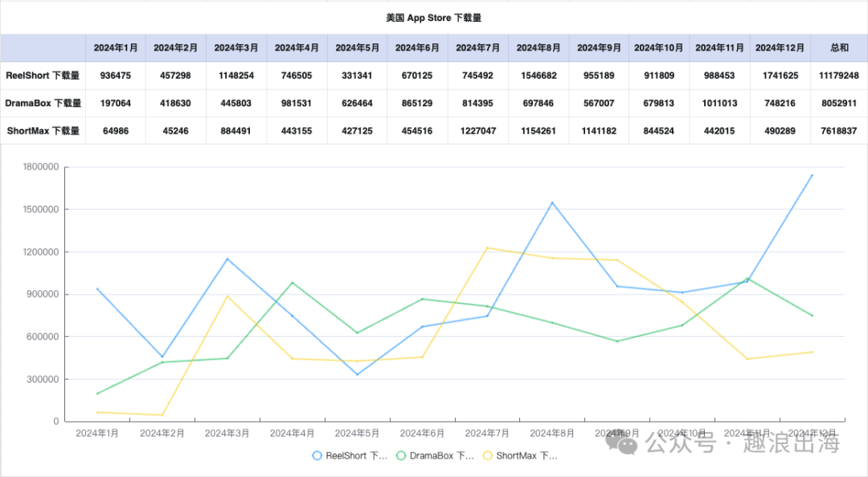This screenshot has width=868, height=477.
Task: Select cell with value 418630
Action: [x=175, y=103]
